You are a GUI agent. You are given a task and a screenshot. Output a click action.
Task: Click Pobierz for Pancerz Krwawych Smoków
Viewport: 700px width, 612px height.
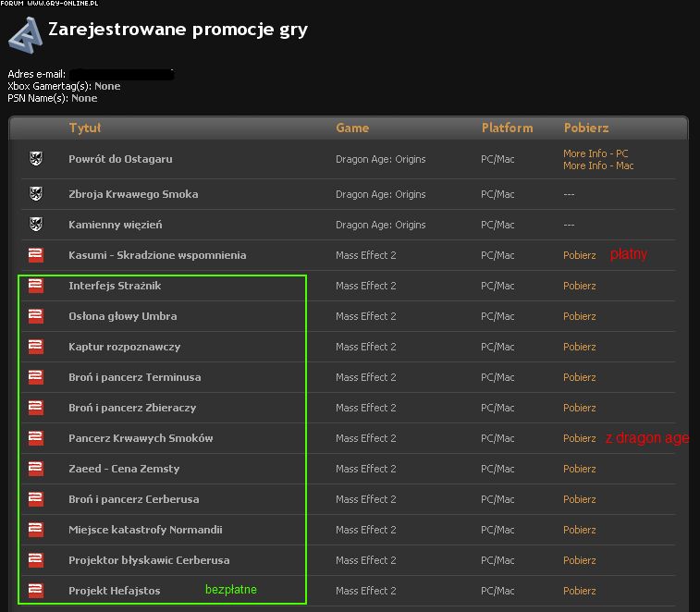[580, 438]
